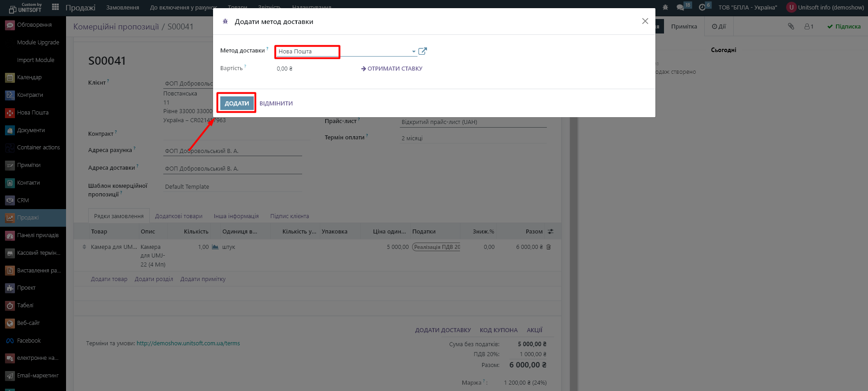Click ОТРИМАТИ СТАВКУ link
This screenshot has width=868, height=391.
click(x=392, y=69)
